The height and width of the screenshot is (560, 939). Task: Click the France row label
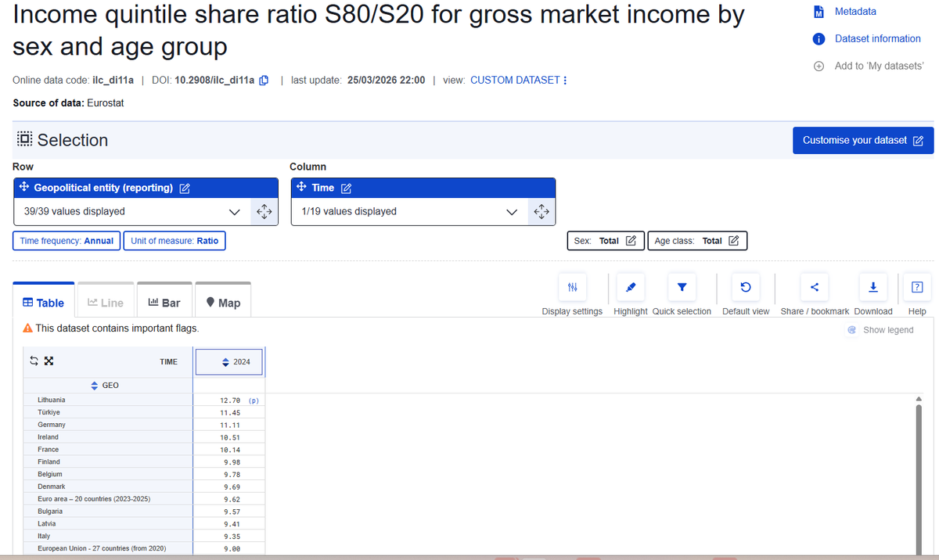pyautogui.click(x=48, y=450)
